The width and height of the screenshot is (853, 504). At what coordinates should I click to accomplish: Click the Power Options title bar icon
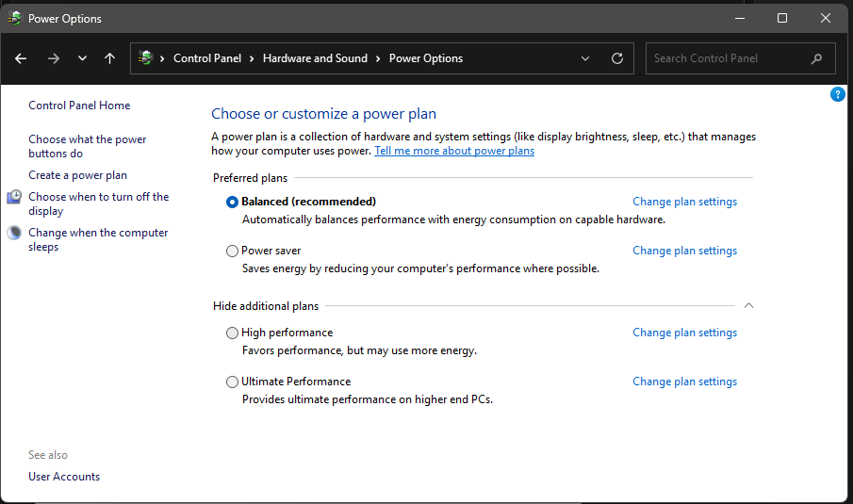click(15, 18)
